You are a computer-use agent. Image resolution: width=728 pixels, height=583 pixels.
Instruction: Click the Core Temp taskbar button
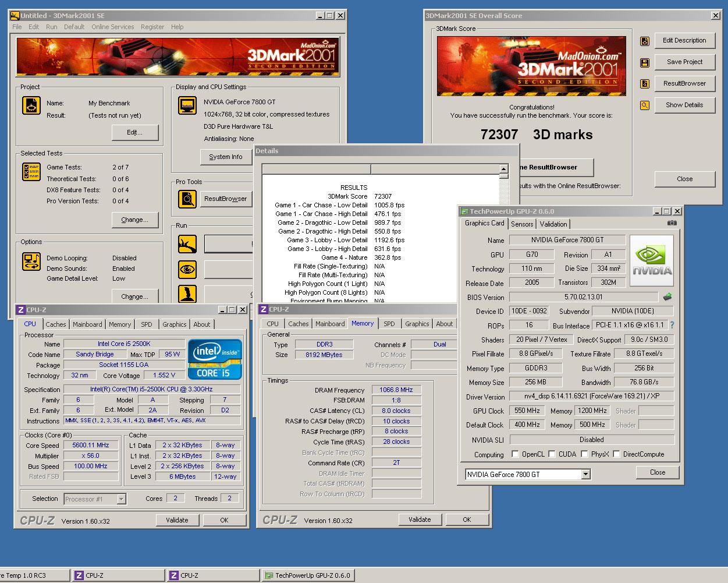click(x=34, y=575)
